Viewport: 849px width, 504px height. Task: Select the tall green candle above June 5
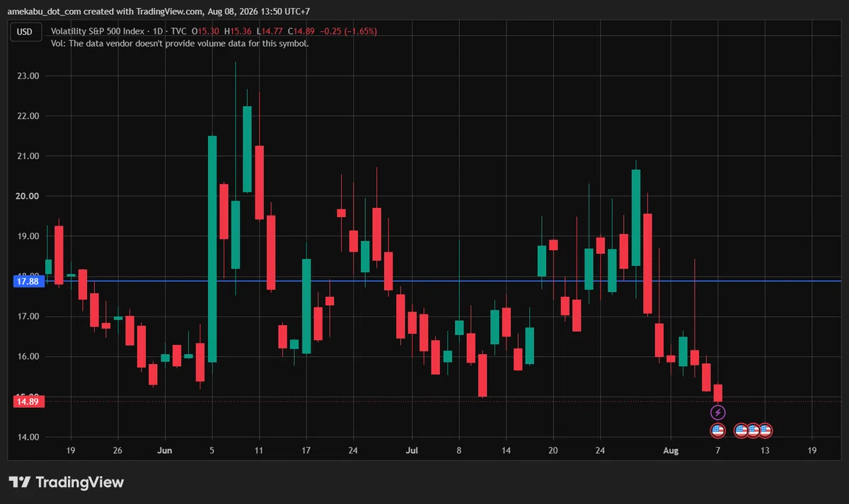click(212, 249)
